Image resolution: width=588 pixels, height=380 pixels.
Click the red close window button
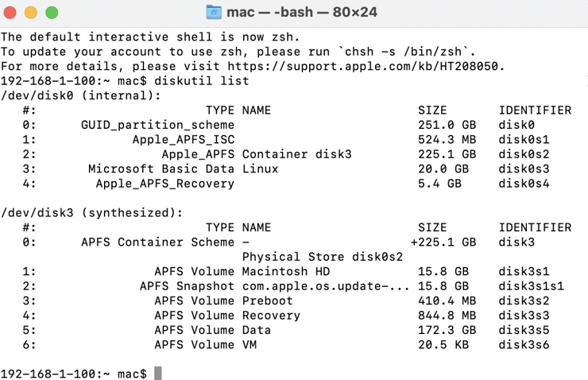pyautogui.click(x=10, y=13)
